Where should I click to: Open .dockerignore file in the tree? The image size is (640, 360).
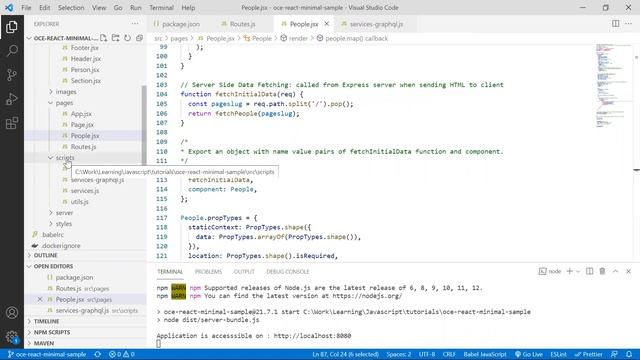click(61, 246)
